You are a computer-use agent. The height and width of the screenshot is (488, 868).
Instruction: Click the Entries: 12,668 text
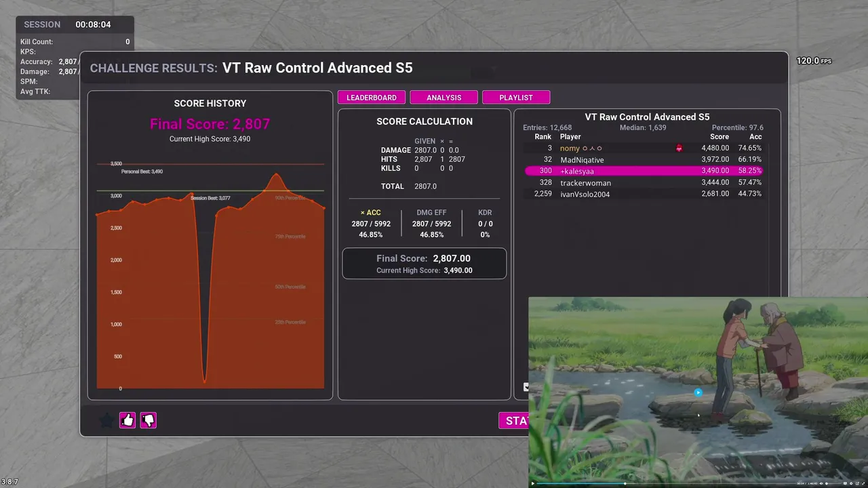tap(547, 128)
